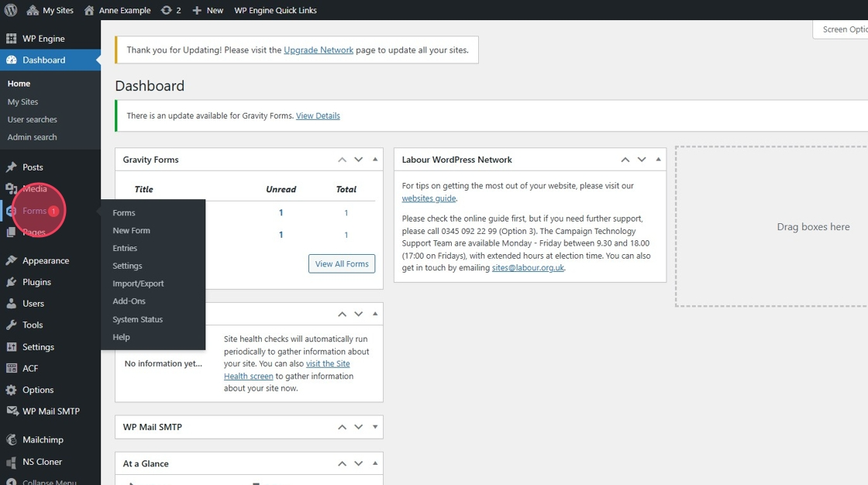This screenshot has height=485, width=868.
Task: Click the WP Engine sidebar icon
Action: [11, 38]
